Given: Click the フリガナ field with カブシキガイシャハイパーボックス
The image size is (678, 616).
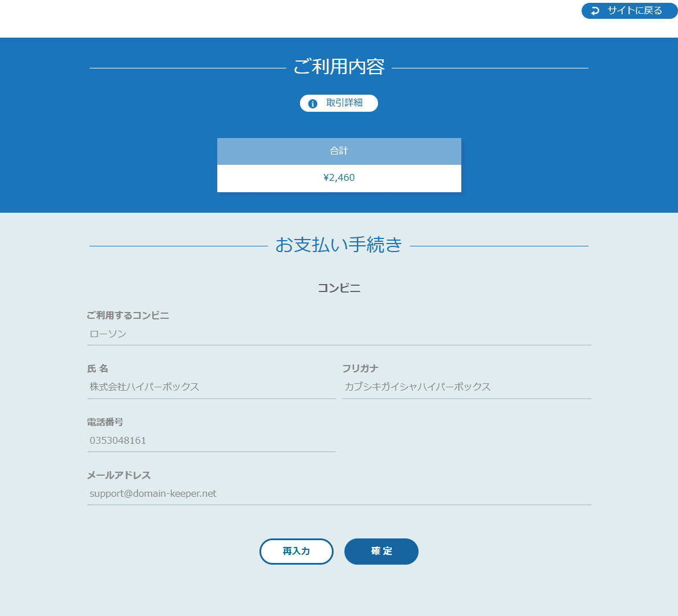Looking at the screenshot, I should [x=466, y=387].
